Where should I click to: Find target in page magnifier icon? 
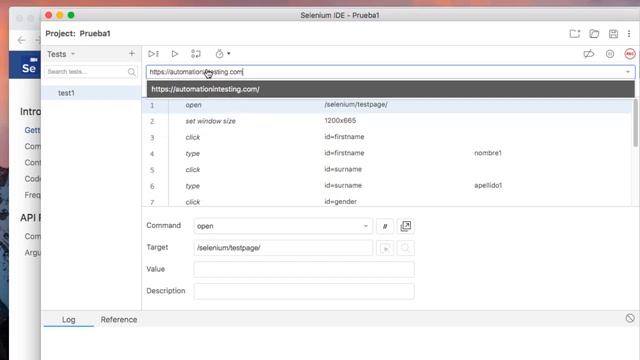tap(406, 248)
